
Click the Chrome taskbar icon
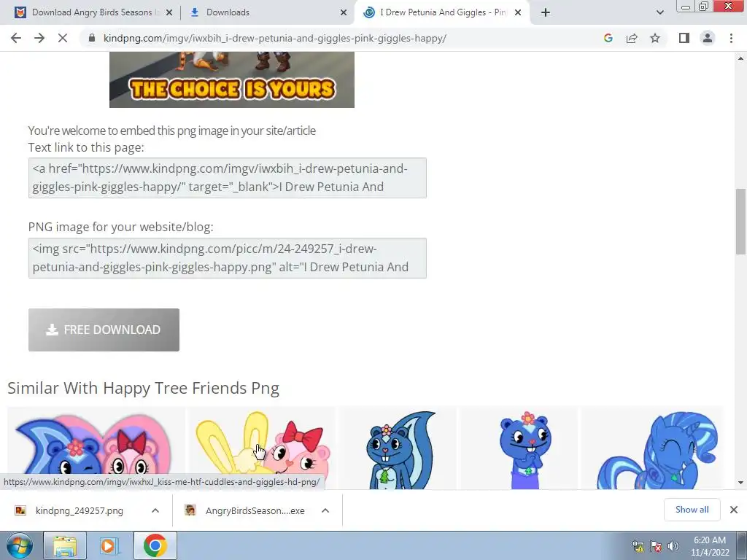pyautogui.click(x=155, y=545)
